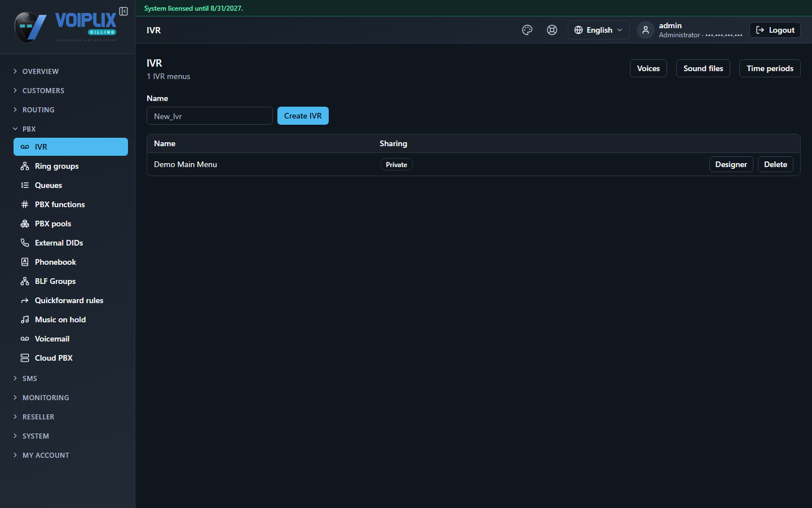Screen dimensions: 812x508
Task: Select the Quickforward rules menu item
Action: pos(70,300)
